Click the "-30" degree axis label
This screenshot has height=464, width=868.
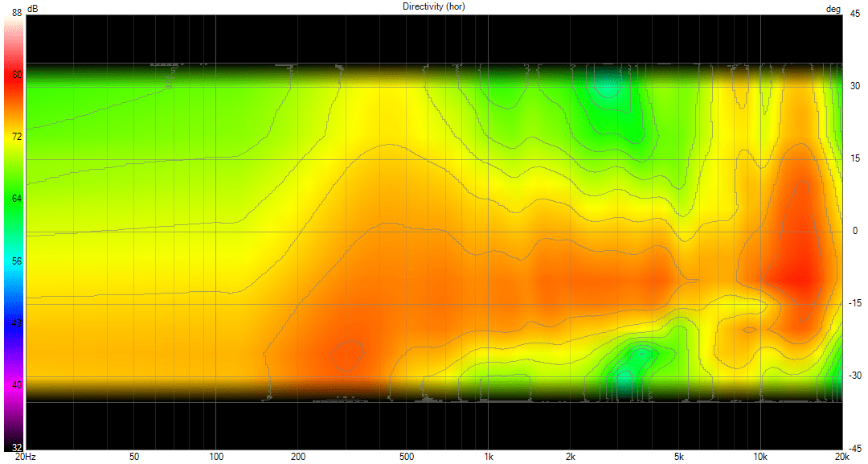(x=854, y=376)
